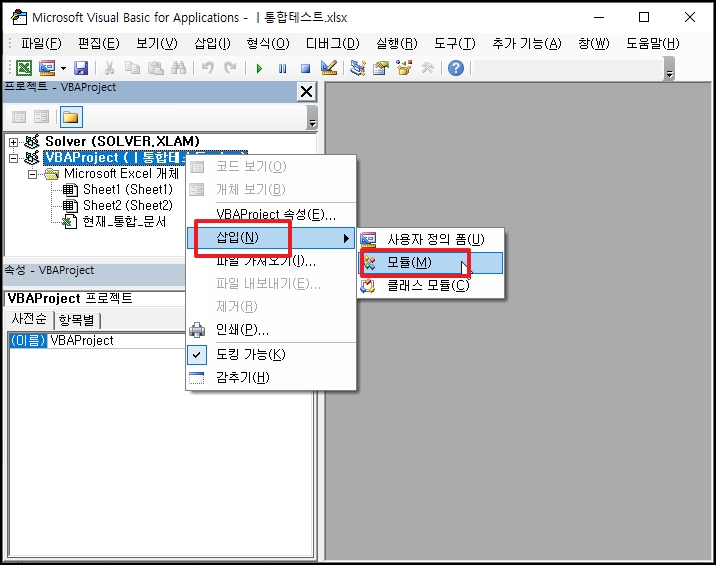This screenshot has width=716, height=565.
Task: Open Properties Window toolbar icon
Action: point(381,68)
